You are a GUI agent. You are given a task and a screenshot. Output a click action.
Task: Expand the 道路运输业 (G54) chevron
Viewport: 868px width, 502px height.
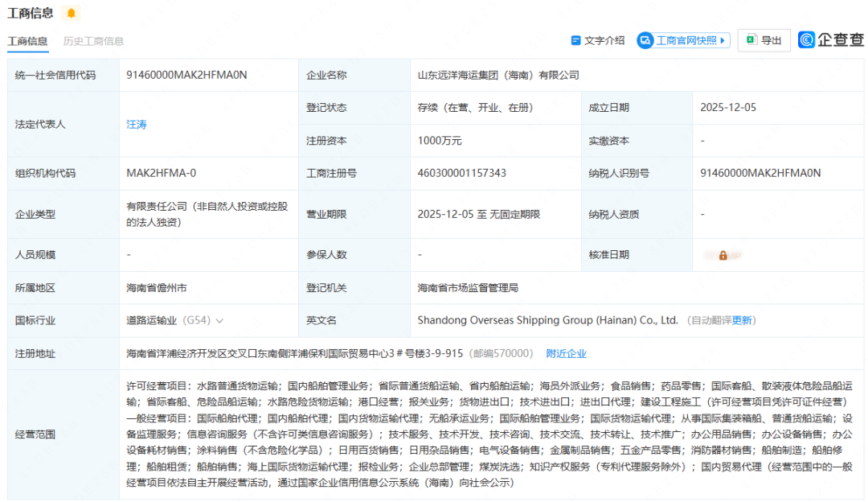click(219, 320)
